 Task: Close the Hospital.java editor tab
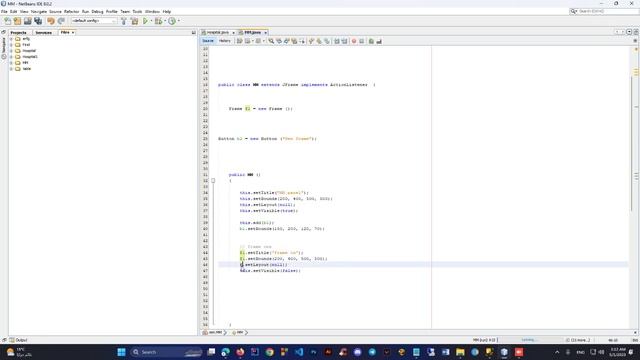[x=233, y=33]
